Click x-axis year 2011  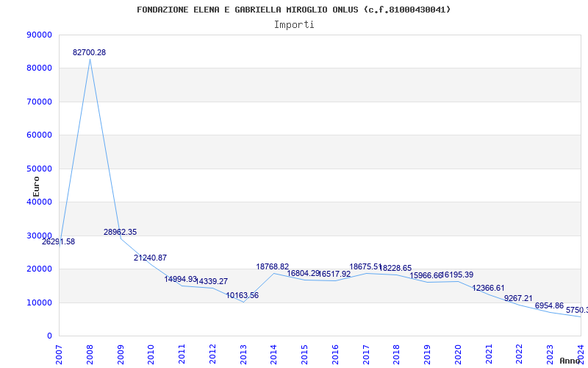coord(182,355)
